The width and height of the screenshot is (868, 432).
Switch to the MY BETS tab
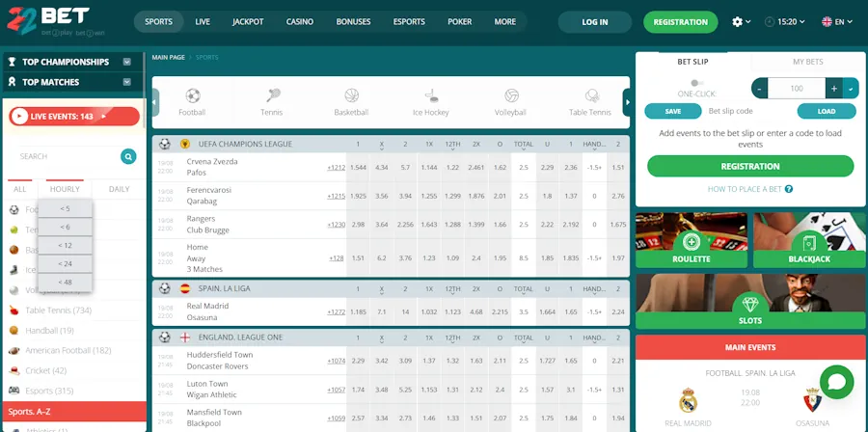click(x=807, y=62)
